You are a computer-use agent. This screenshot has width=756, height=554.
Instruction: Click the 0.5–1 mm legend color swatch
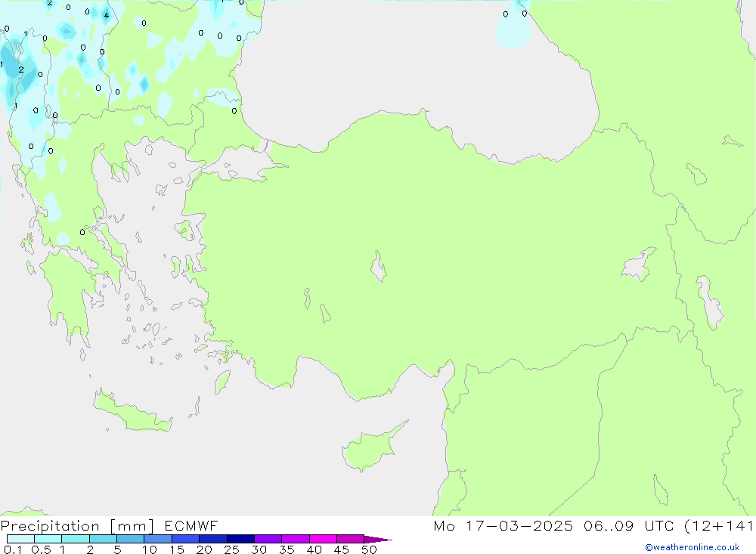(x=48, y=539)
